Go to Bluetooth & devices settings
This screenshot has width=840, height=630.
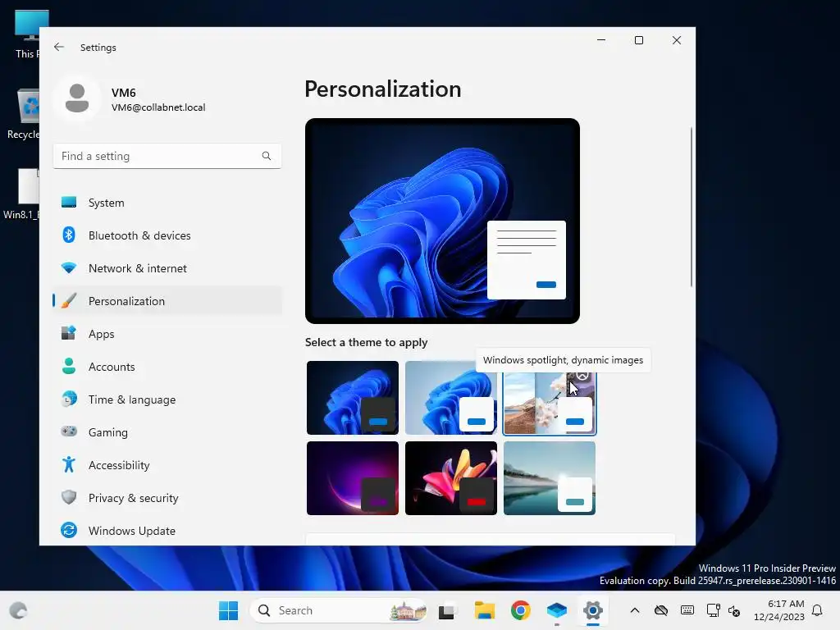(x=167, y=235)
